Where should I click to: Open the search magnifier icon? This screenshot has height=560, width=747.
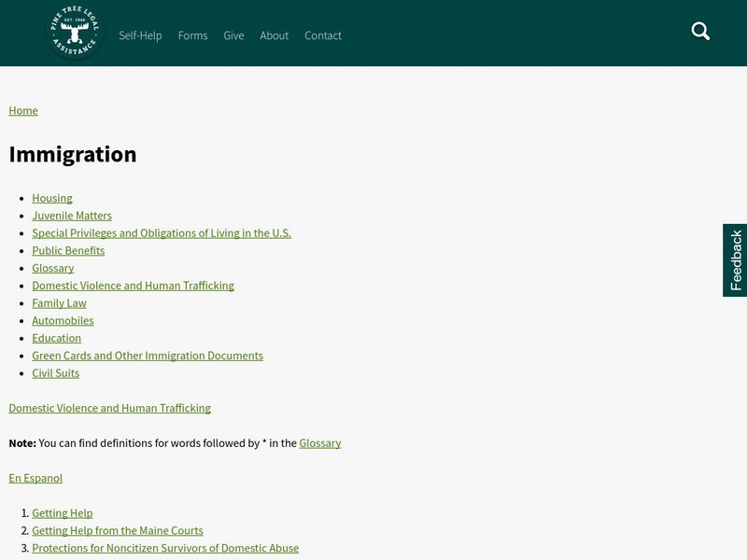pyautogui.click(x=700, y=32)
